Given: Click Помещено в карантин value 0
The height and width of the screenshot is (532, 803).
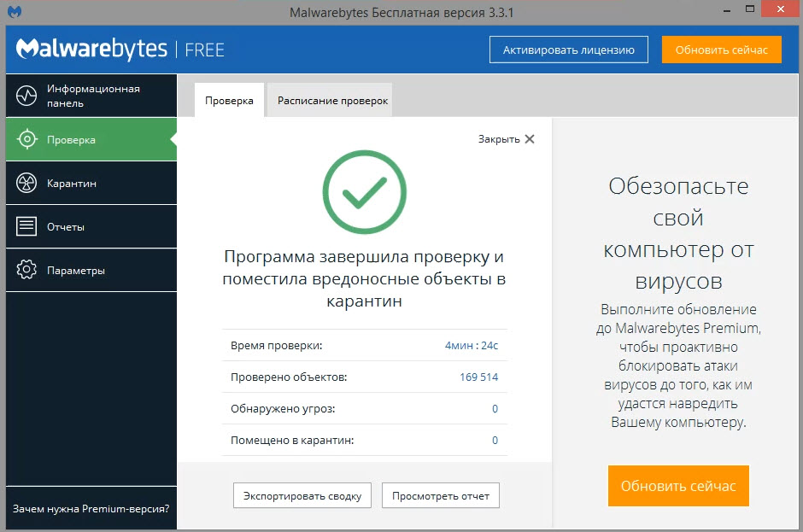Looking at the screenshot, I should coord(495,441).
